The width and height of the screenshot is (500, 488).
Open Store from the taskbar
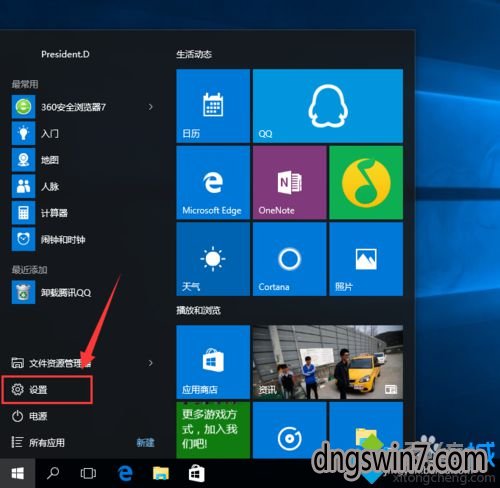196,473
